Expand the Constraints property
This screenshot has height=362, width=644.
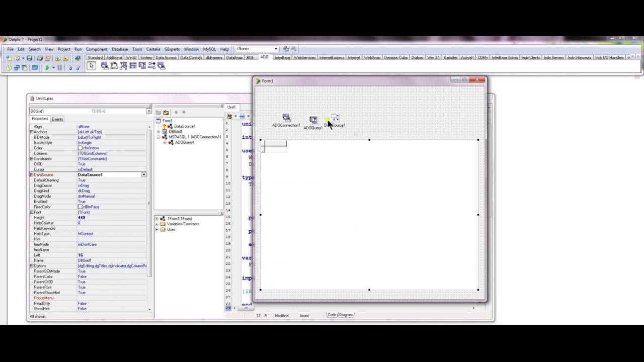click(x=32, y=159)
